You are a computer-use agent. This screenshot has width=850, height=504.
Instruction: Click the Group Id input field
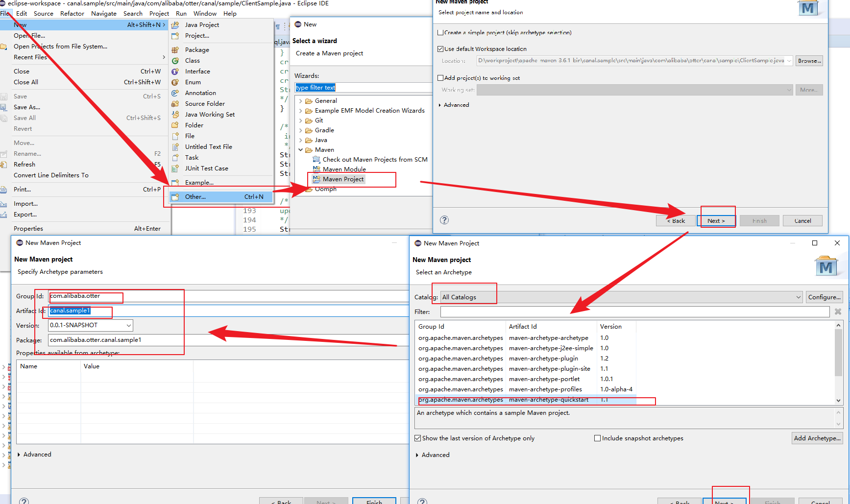(x=228, y=296)
